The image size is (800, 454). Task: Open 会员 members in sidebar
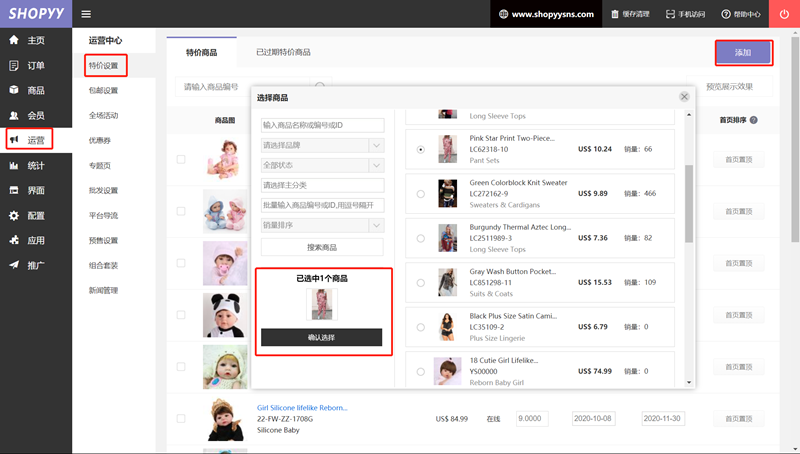pos(36,115)
